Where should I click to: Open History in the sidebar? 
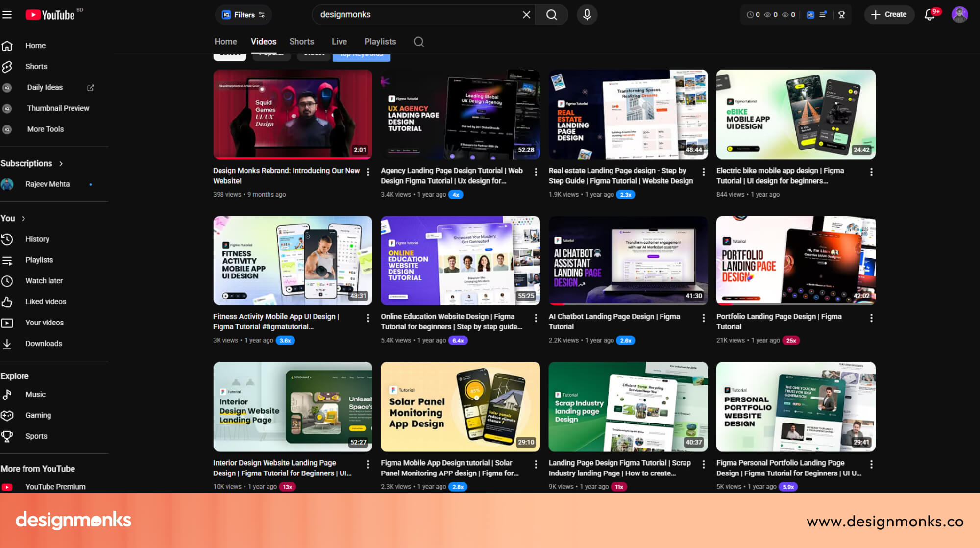coord(37,239)
